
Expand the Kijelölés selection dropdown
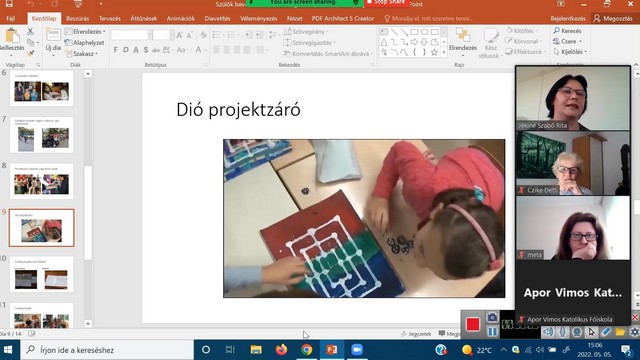coord(570,52)
